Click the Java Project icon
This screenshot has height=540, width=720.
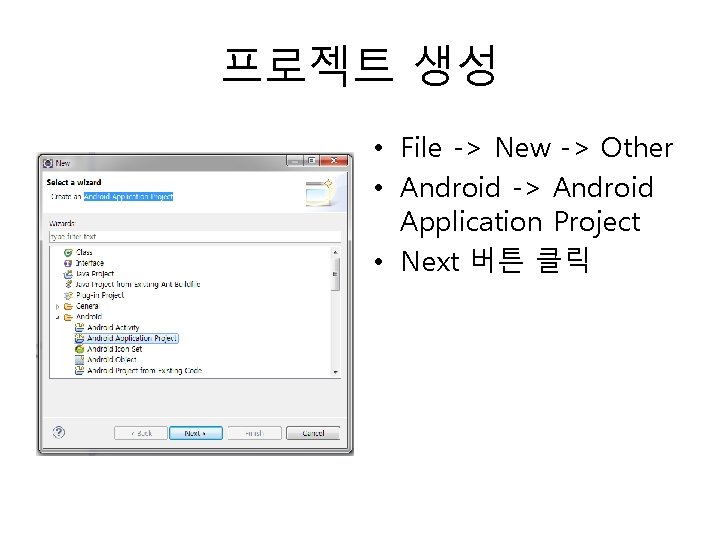pyautogui.click(x=68, y=274)
